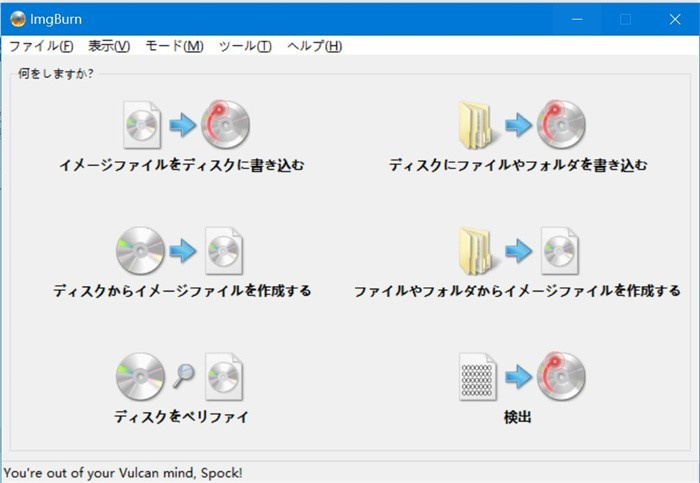700x483 pixels.
Task: Close the ImgBurn window
Action: tap(675, 19)
